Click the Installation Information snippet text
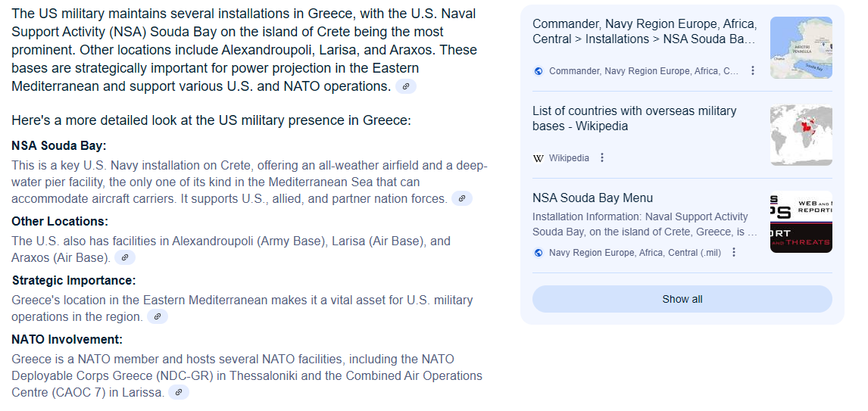Viewport: 868px width, 411px height. (645, 224)
